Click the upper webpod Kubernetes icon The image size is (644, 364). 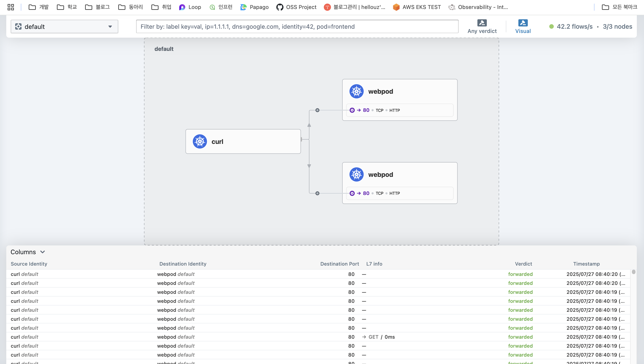pyautogui.click(x=356, y=92)
